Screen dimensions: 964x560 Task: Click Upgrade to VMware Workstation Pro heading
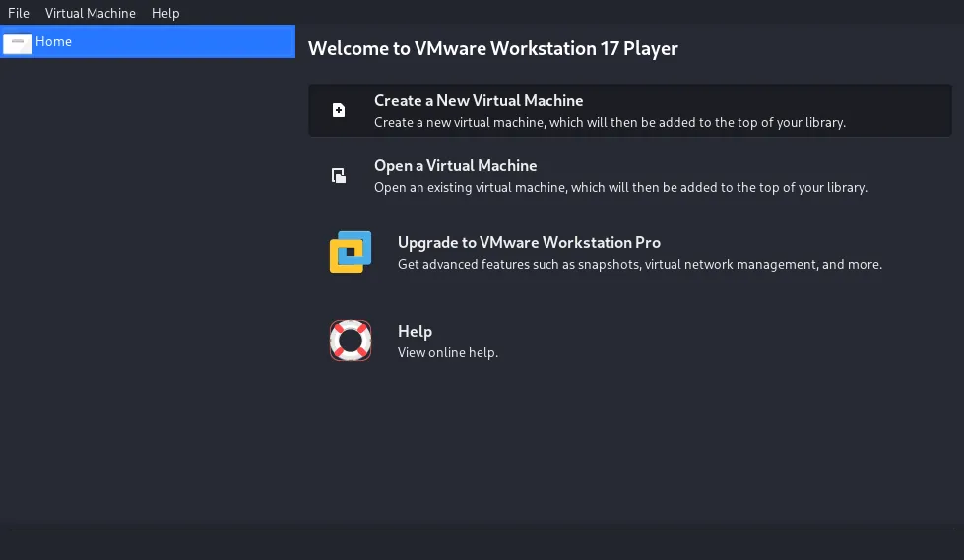(529, 243)
